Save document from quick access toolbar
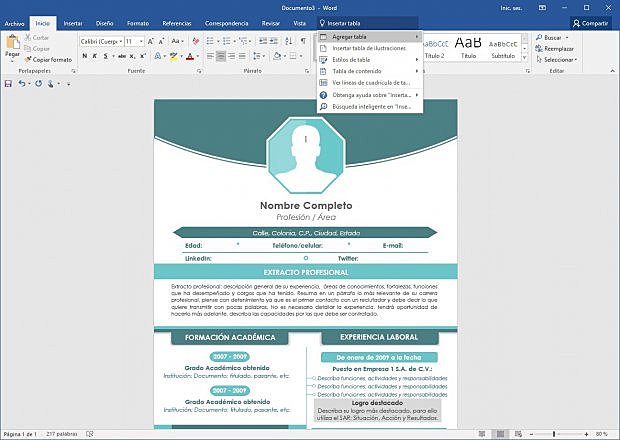 (x=8, y=83)
